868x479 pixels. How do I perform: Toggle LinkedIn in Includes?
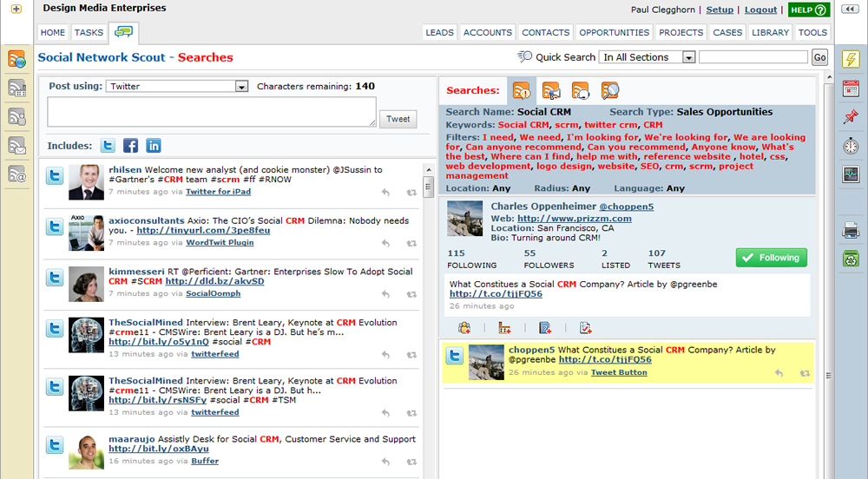(154, 146)
